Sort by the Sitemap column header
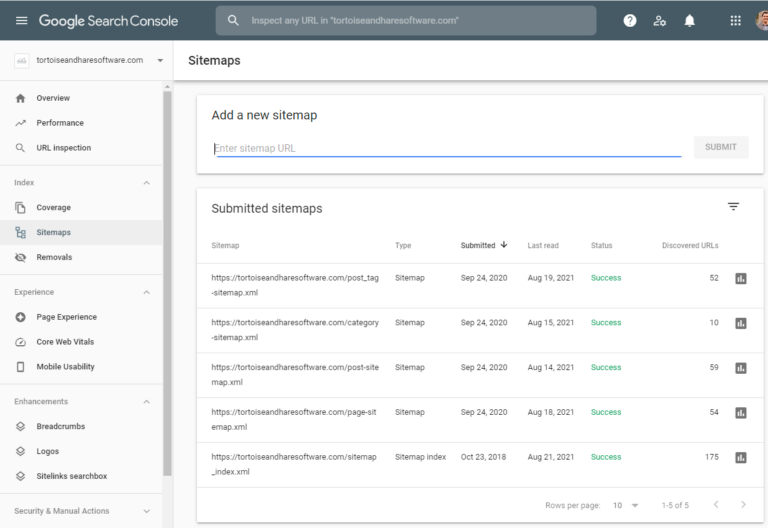 [225, 245]
